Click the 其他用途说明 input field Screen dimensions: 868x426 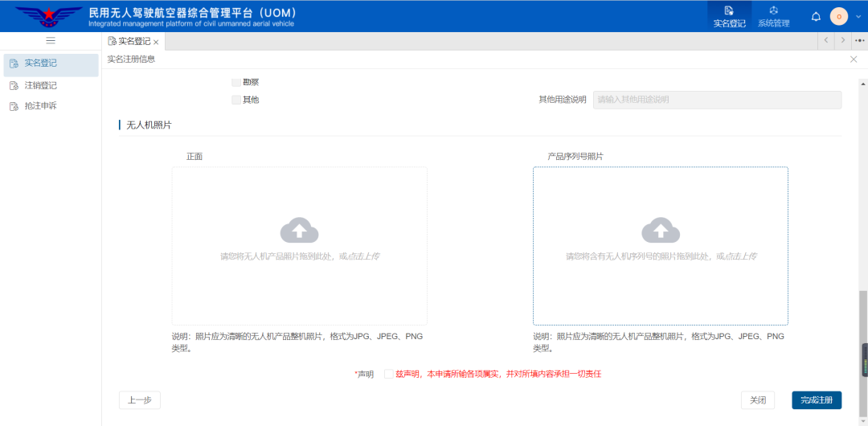tap(717, 100)
